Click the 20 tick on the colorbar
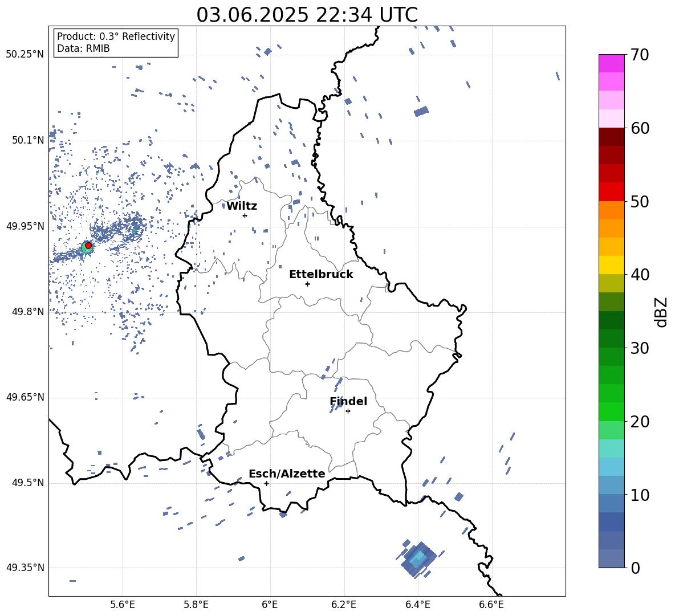The height and width of the screenshot is (616, 675). click(x=640, y=421)
